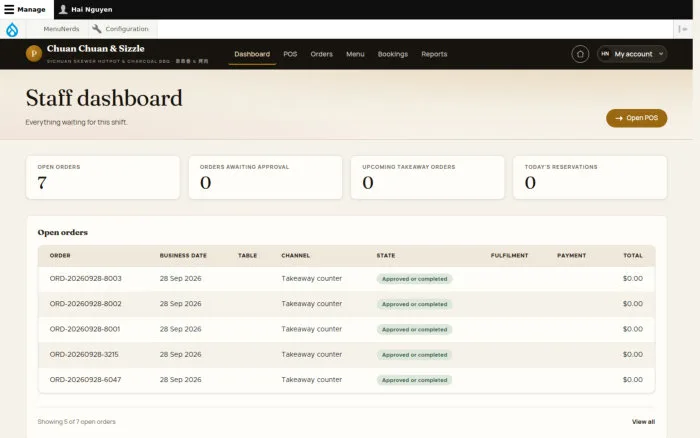Open order ORD-20260928-6047
The height and width of the screenshot is (438, 700).
(85, 380)
